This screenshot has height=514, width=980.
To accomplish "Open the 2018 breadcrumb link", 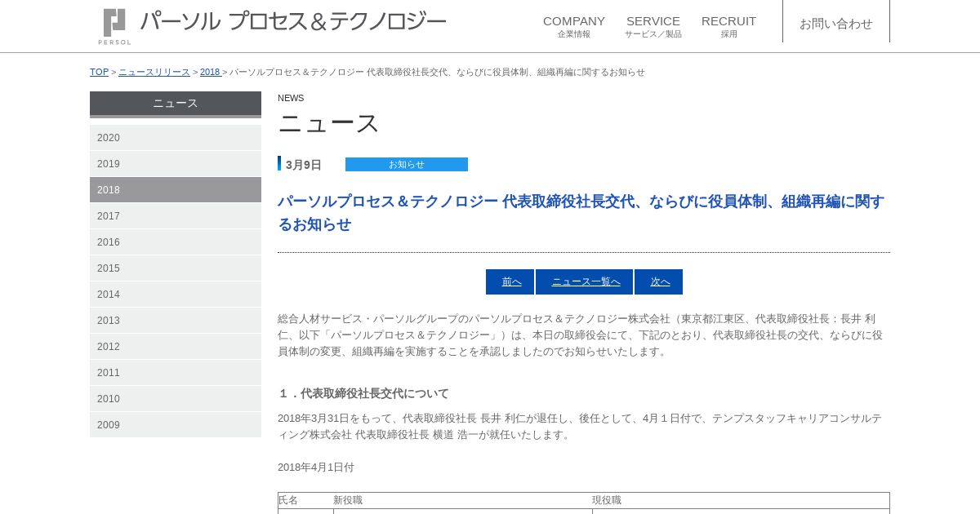I will click(211, 72).
